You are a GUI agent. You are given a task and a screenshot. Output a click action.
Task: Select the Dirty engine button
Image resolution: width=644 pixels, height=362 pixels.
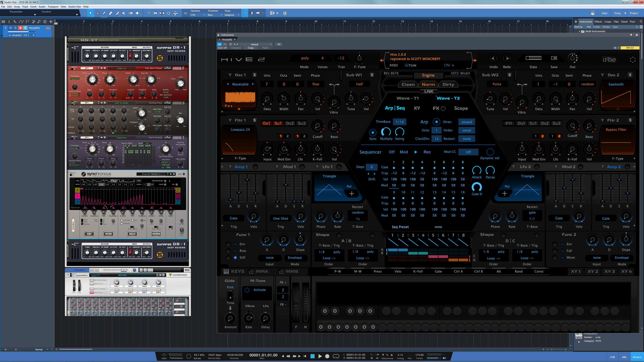pyautogui.click(x=448, y=84)
